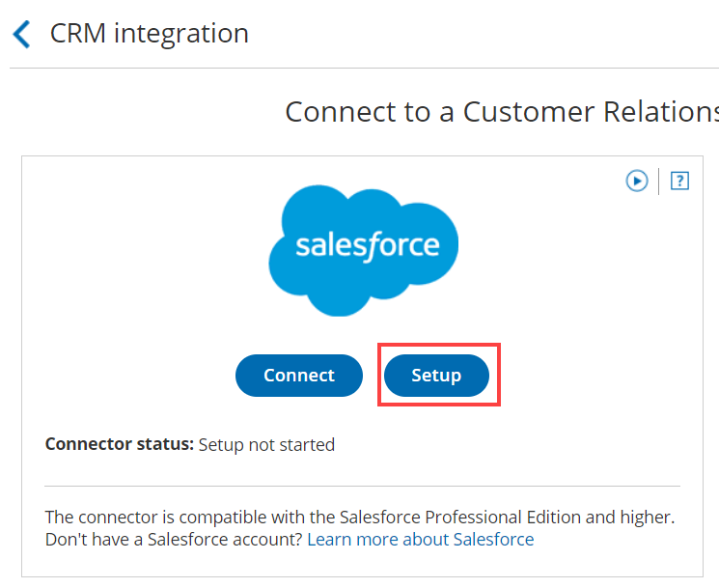Click the horizontal line below Connector status
The image size is (719, 588).
click(x=362, y=486)
